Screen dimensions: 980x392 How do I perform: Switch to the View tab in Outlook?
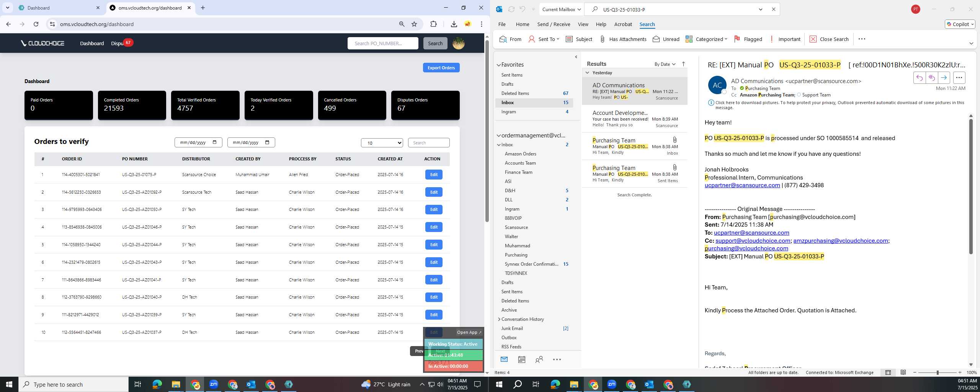[x=583, y=24]
